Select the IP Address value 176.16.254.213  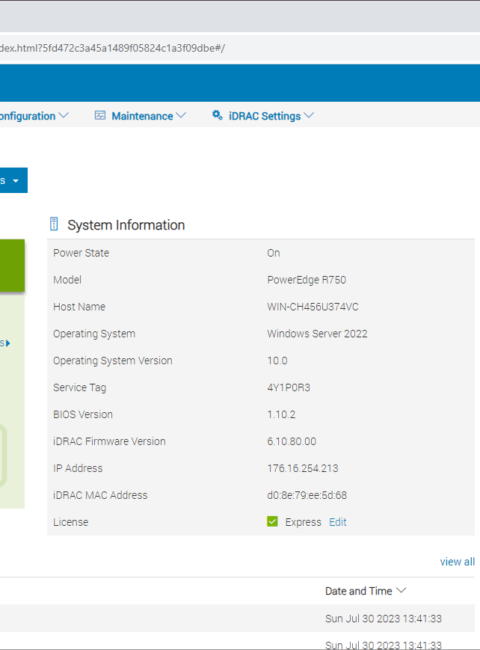pyautogui.click(x=303, y=468)
